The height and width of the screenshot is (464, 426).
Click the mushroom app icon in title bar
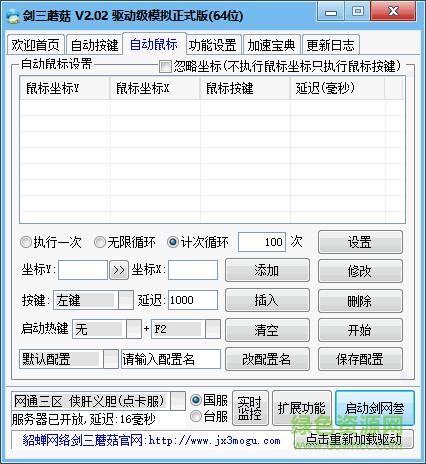14,16
